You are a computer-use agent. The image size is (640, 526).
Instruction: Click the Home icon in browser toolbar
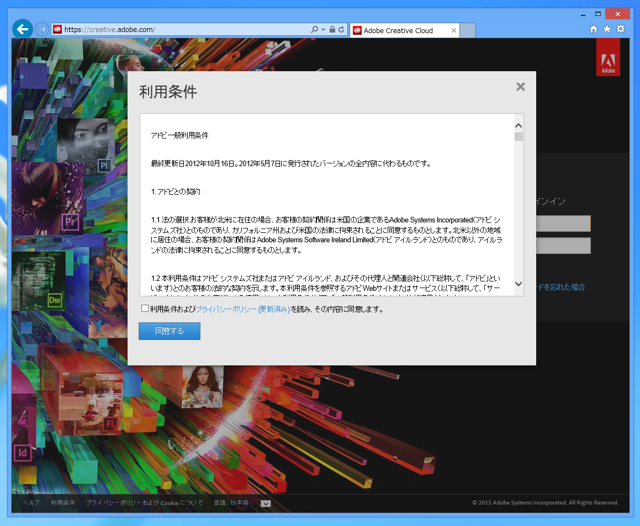point(593,29)
